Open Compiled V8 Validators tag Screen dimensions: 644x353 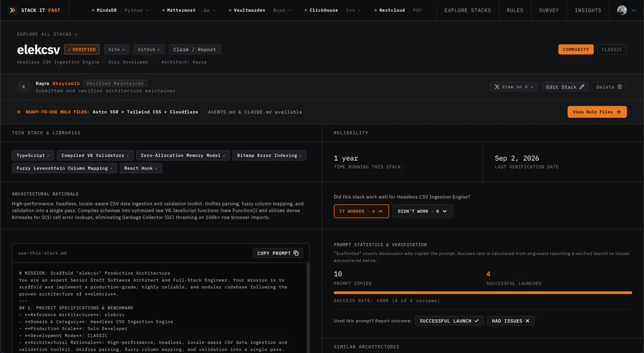click(x=95, y=155)
